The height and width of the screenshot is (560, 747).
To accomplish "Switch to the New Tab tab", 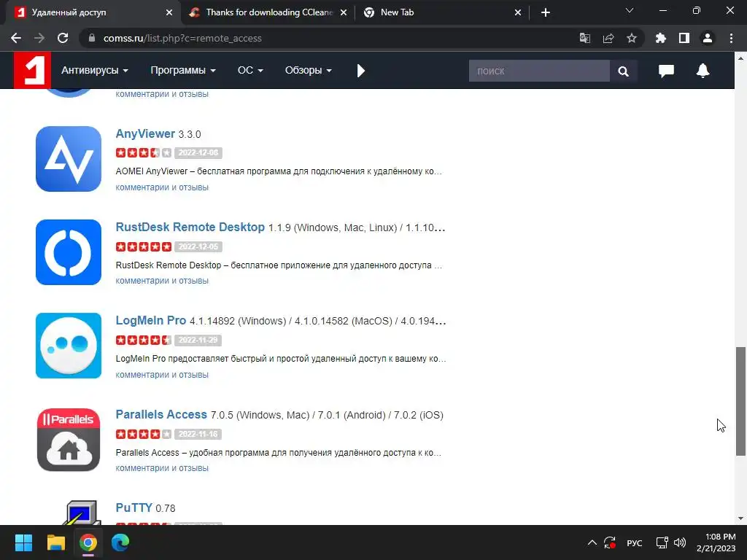I will (x=441, y=12).
